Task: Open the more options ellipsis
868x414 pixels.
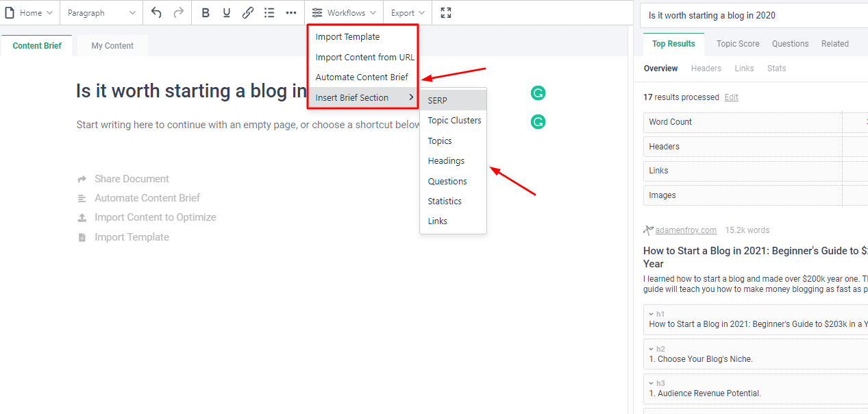Action: 291,12
